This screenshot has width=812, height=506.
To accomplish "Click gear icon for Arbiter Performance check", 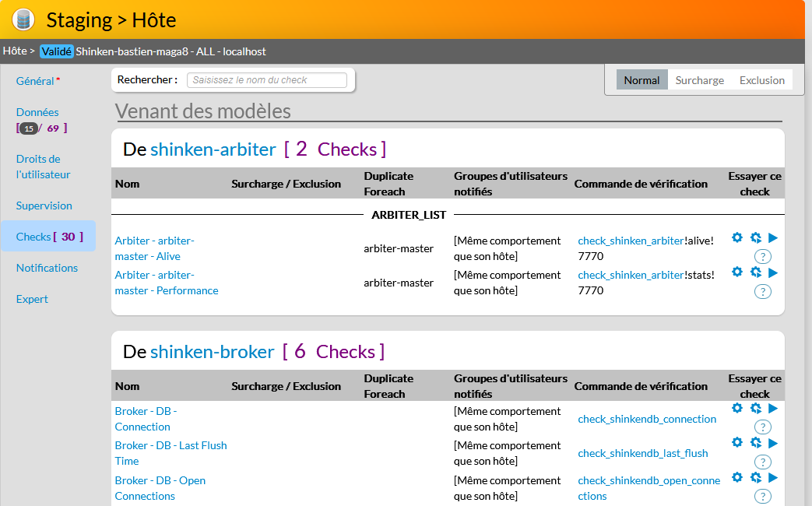I will click(737, 272).
